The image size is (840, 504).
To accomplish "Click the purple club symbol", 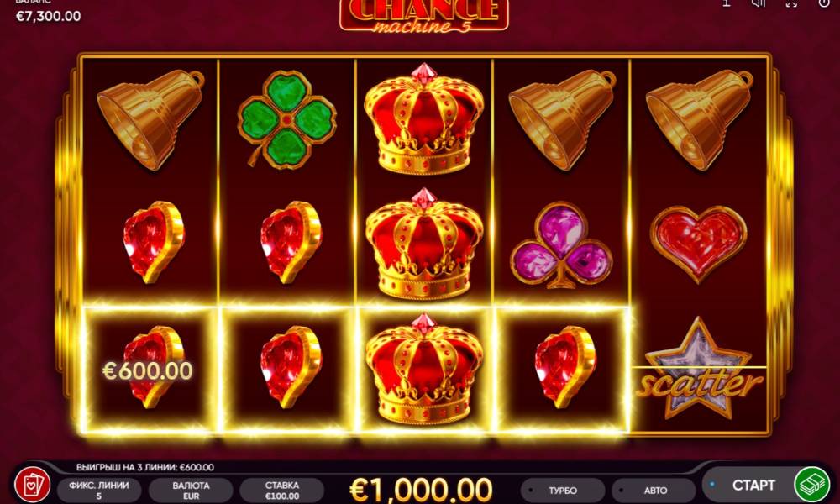I will pyautogui.click(x=561, y=244).
